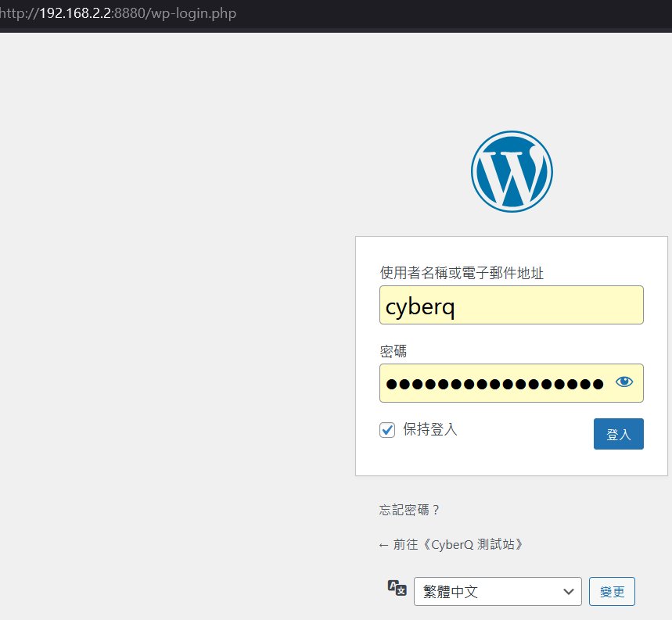Open the 繁體中文 language dropdown
The image size is (672, 620).
(x=498, y=591)
